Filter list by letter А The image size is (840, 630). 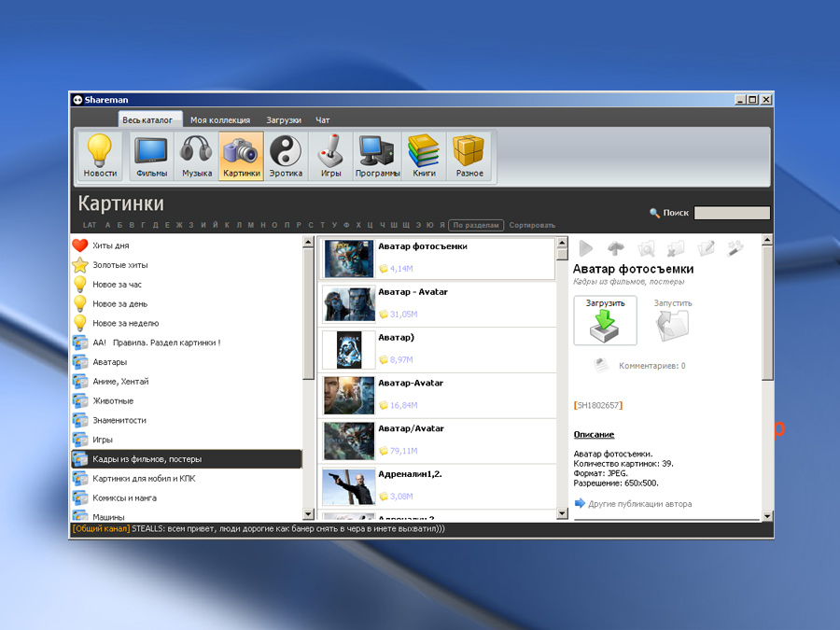point(108,225)
